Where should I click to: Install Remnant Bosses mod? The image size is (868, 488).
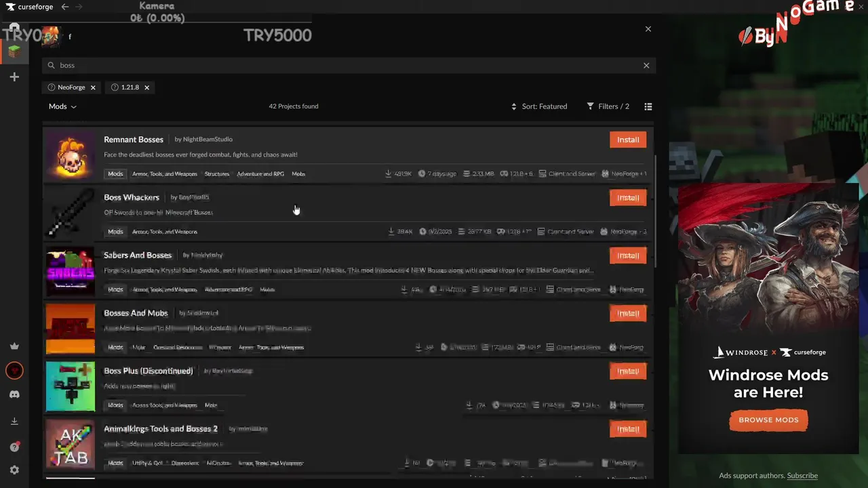[x=628, y=140]
